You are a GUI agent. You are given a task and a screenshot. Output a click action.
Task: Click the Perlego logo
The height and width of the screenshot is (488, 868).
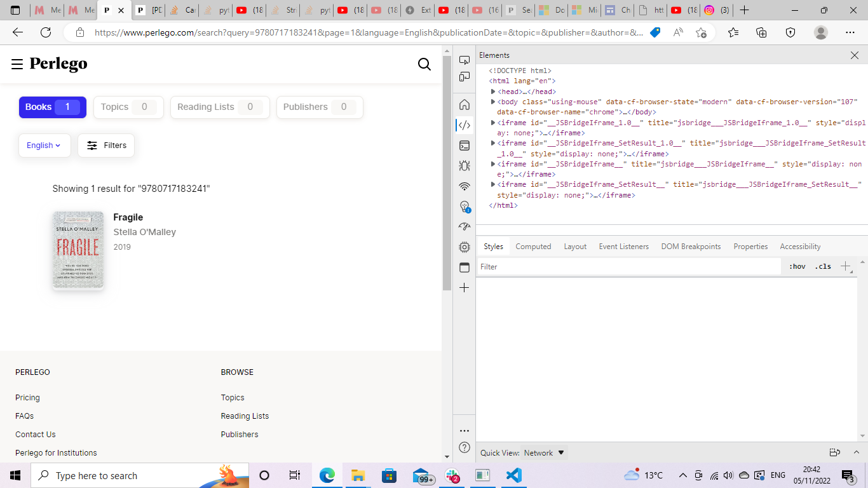pos(58,64)
